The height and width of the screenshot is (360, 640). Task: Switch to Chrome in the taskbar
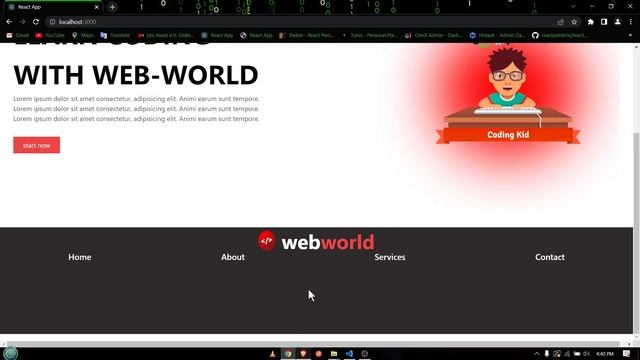click(x=288, y=354)
